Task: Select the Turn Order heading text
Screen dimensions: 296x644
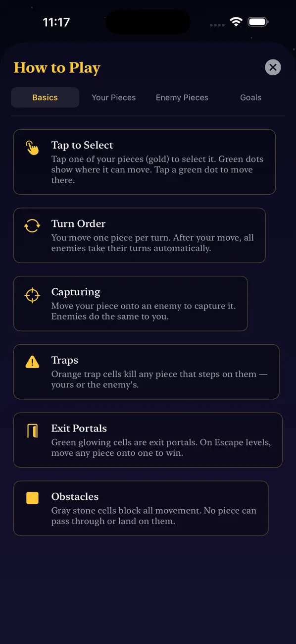Action: tap(79, 223)
